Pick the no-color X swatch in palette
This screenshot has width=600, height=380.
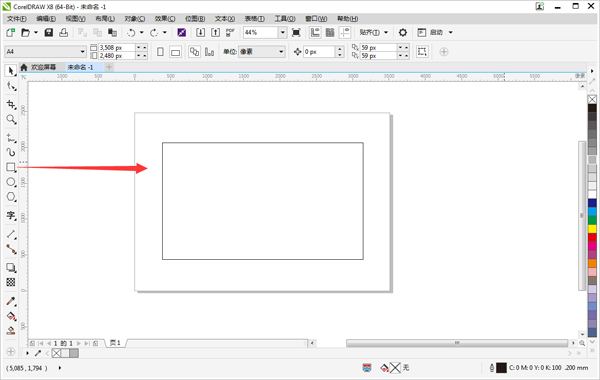pyautogui.click(x=592, y=99)
